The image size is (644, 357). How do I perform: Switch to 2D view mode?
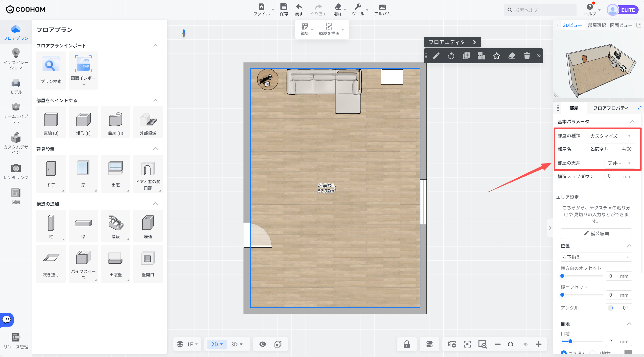click(x=217, y=344)
